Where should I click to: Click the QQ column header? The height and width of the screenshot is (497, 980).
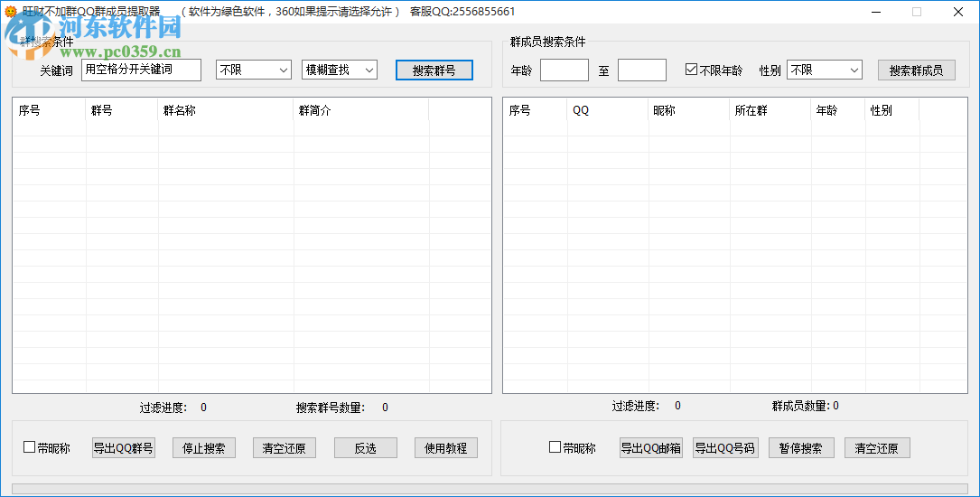point(608,110)
